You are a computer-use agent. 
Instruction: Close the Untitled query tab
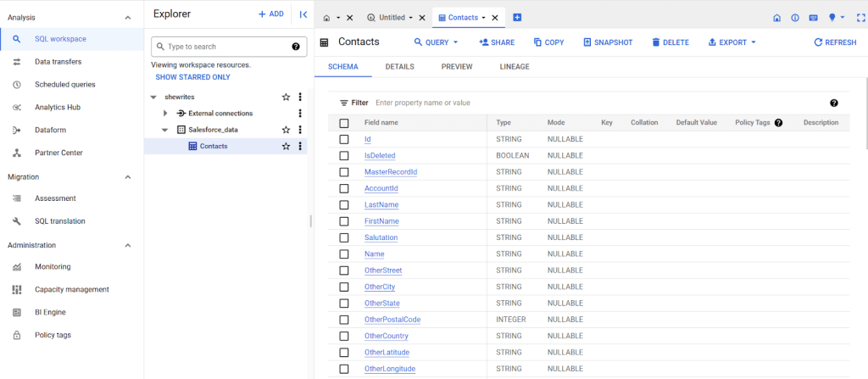point(422,18)
